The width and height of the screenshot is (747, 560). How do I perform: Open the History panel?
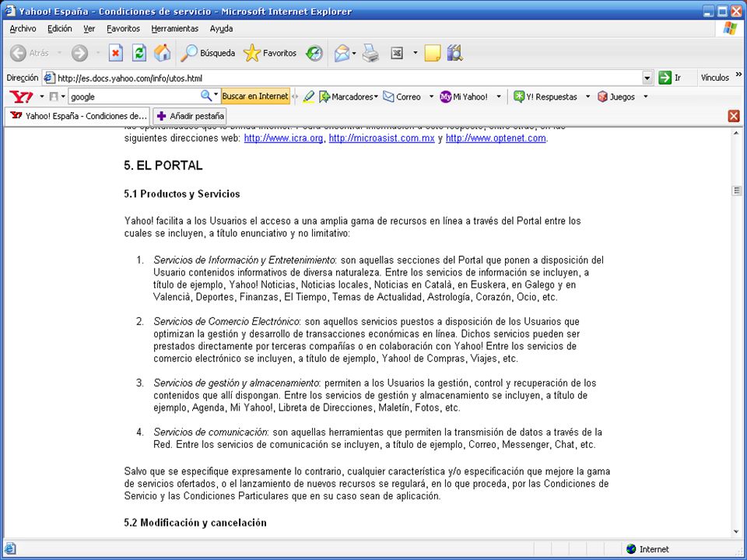tap(314, 53)
